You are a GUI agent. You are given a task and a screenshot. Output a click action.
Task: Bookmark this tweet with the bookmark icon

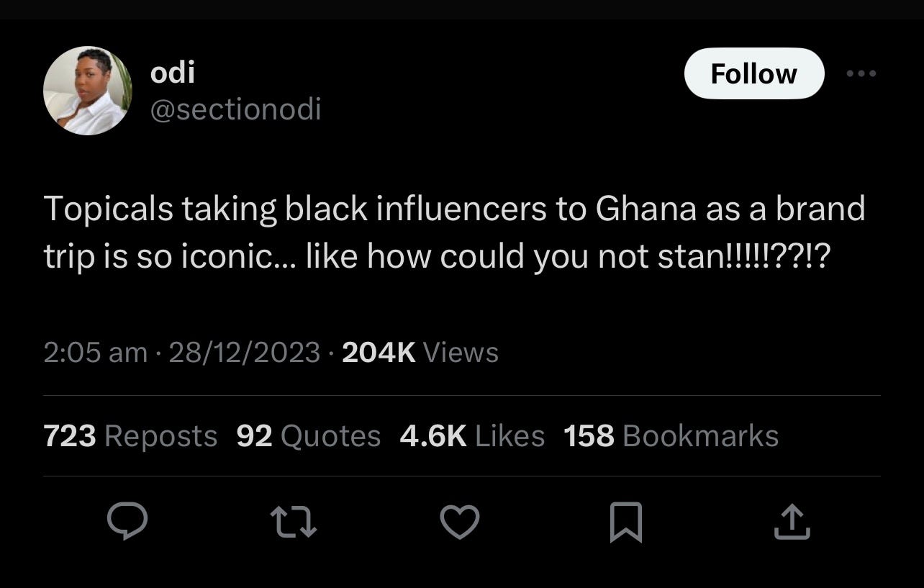(625, 522)
